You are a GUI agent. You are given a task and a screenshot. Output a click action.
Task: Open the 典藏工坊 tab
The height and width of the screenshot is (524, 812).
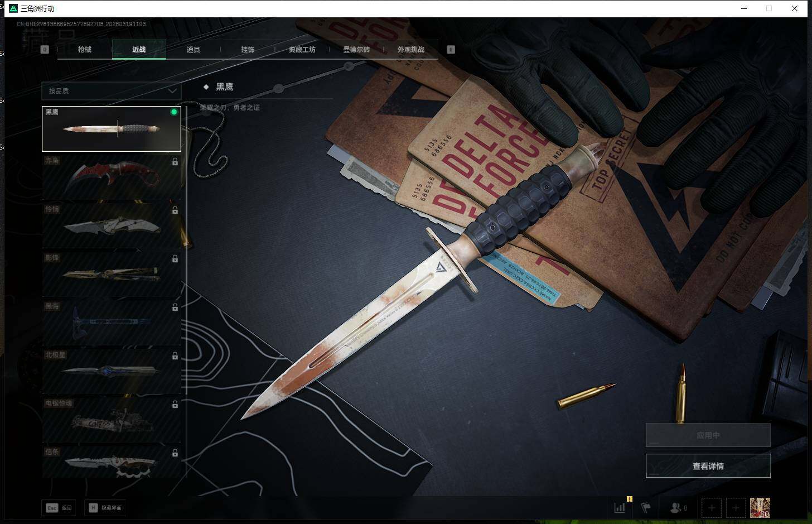pos(302,50)
